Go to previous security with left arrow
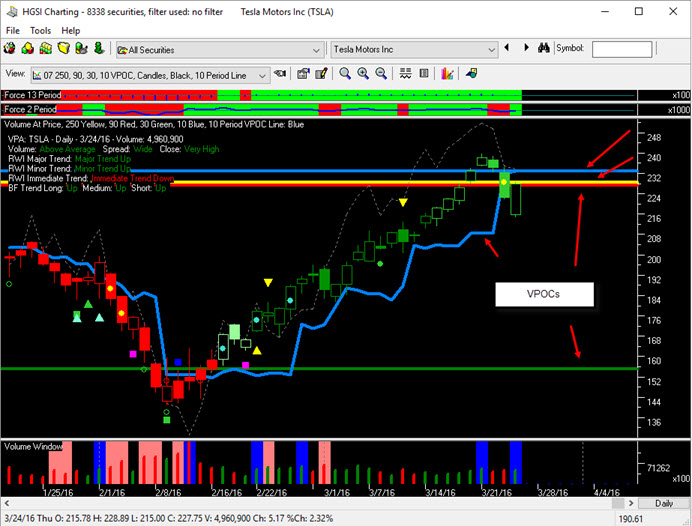 tap(507, 47)
